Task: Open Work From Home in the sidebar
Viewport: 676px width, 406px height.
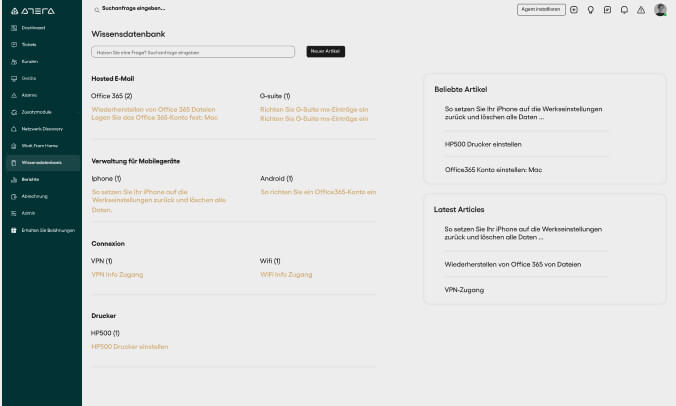Action: pos(41,146)
